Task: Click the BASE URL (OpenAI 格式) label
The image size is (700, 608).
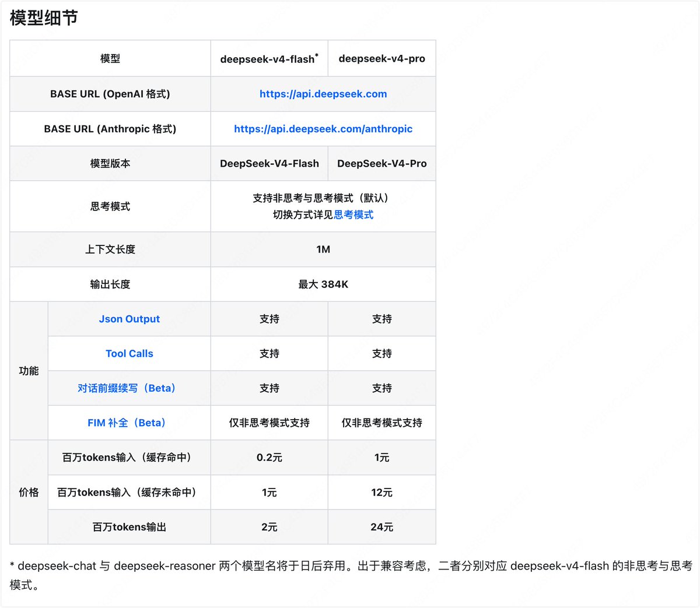Action: click(110, 94)
